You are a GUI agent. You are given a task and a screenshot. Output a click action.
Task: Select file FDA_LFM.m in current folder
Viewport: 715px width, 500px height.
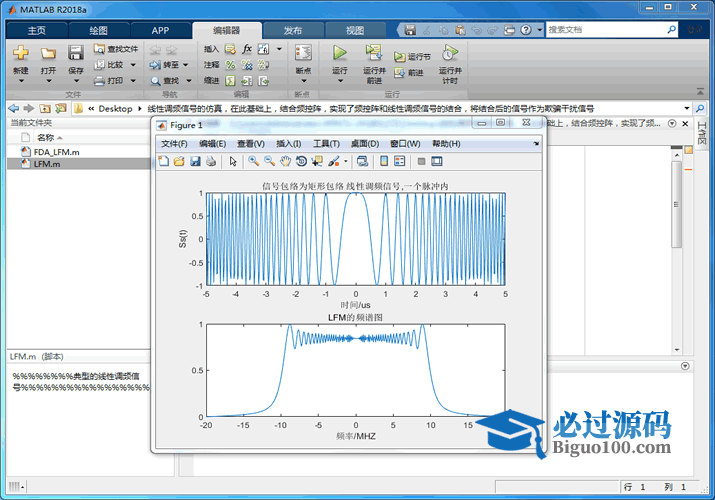point(57,152)
